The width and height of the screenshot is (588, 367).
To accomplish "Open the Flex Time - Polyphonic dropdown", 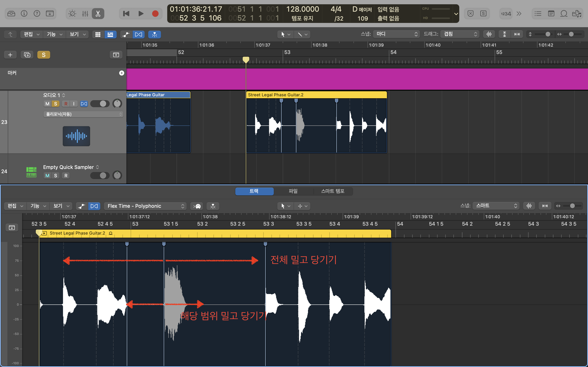I will pos(145,206).
